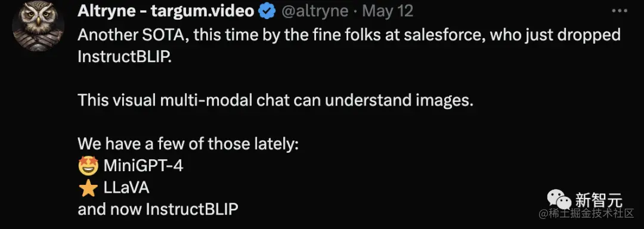The width and height of the screenshot is (644, 229).
Task: Click 'InstructBLIP.' at the start of line two
Action: click(x=124, y=57)
